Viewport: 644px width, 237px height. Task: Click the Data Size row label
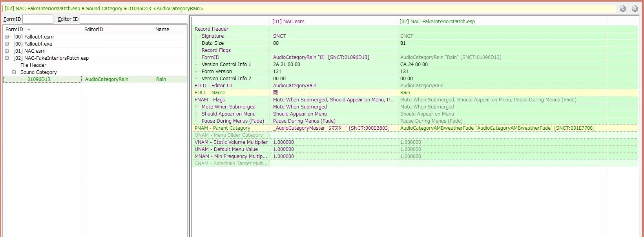213,43
